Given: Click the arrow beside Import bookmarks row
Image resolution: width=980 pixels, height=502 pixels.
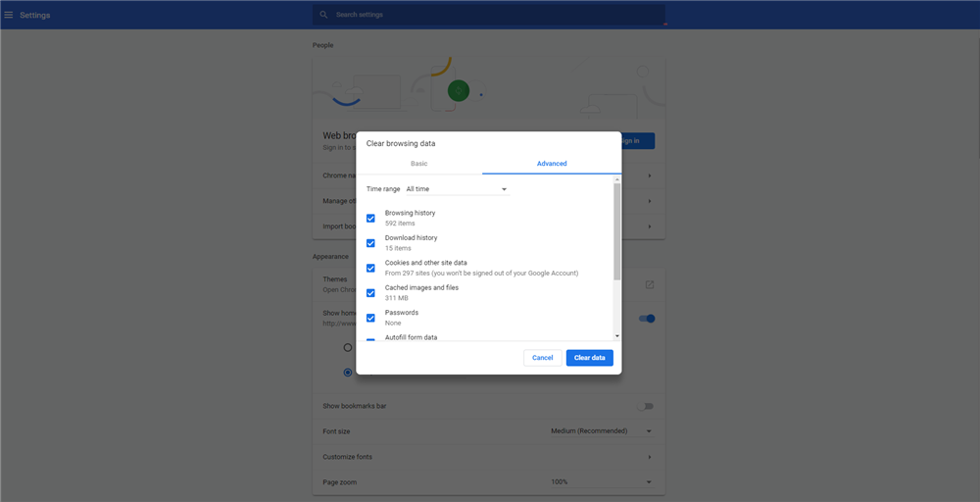Looking at the screenshot, I should [x=649, y=226].
